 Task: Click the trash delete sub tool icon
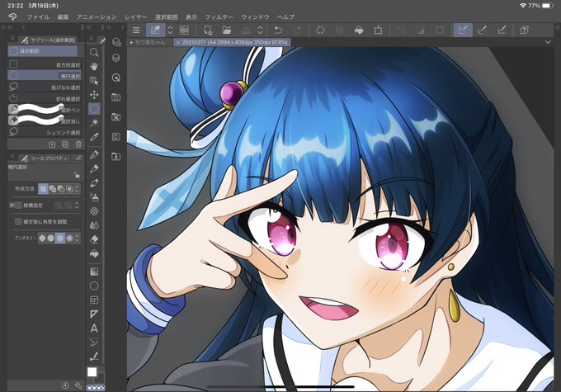click(78, 144)
